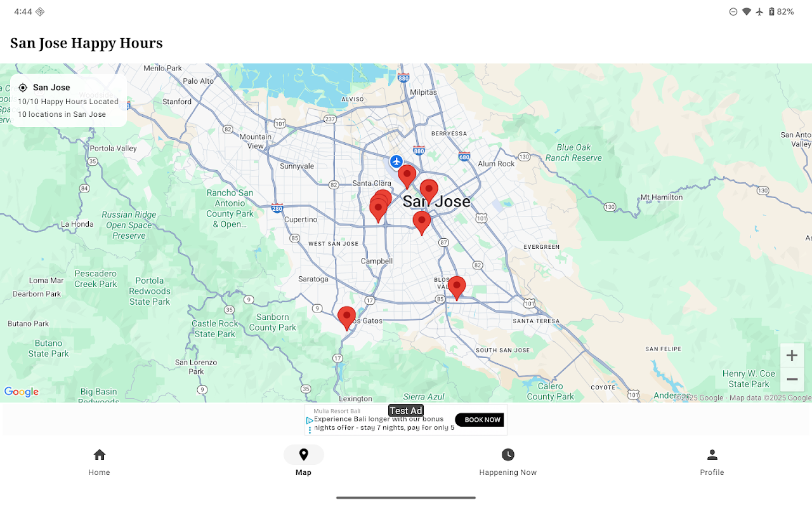The width and height of the screenshot is (812, 508).
Task: Tap the blue airport plane icon
Action: click(396, 161)
